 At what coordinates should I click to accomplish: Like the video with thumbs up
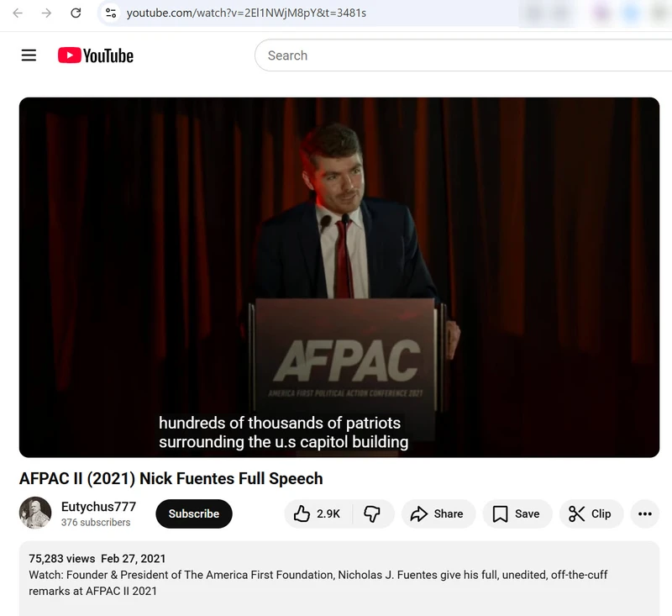tap(316, 513)
